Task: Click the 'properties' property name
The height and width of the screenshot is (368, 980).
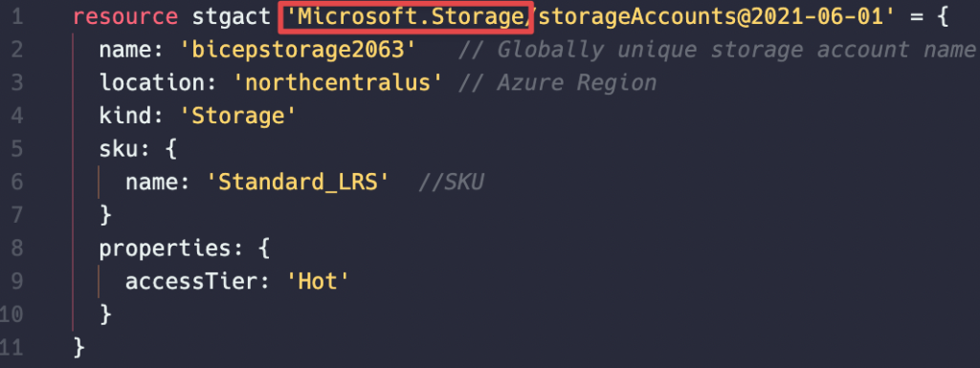Action: pos(165,249)
